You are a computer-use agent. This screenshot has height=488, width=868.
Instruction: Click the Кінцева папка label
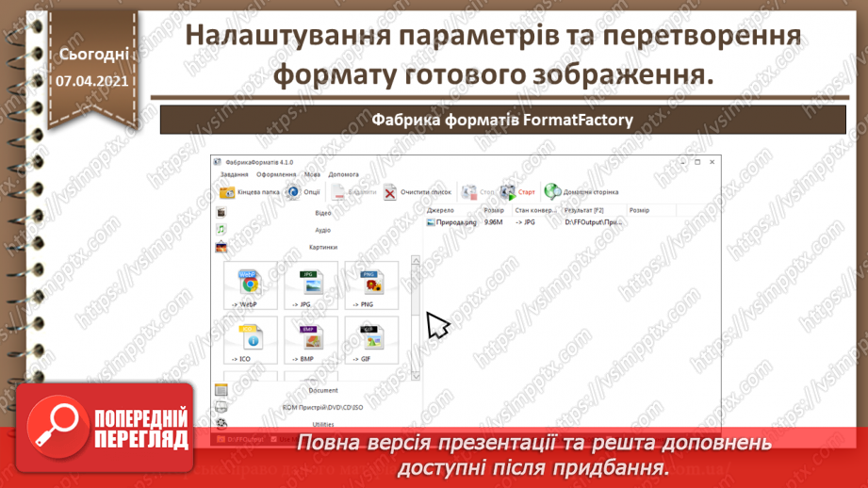pyautogui.click(x=258, y=192)
